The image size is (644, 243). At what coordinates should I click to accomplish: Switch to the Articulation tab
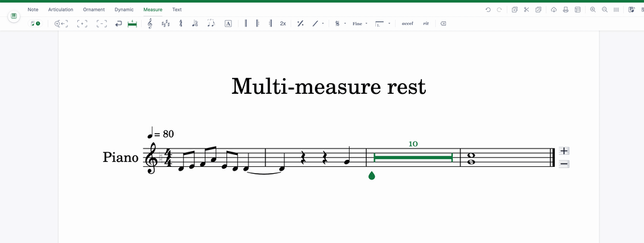click(61, 9)
